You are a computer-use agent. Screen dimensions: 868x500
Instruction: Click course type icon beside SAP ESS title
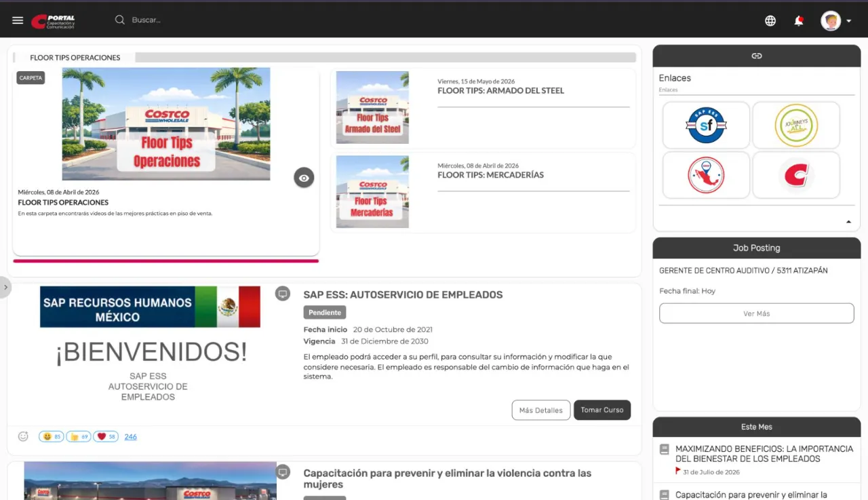[283, 294]
